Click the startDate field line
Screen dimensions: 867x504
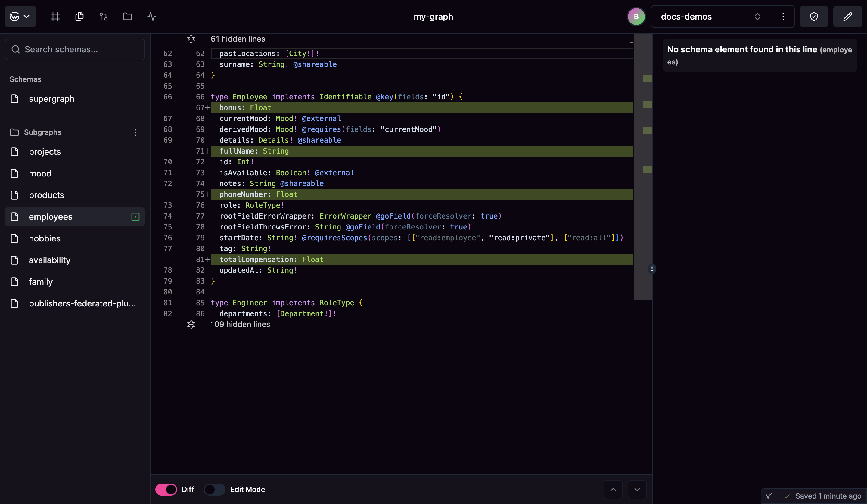coord(421,238)
